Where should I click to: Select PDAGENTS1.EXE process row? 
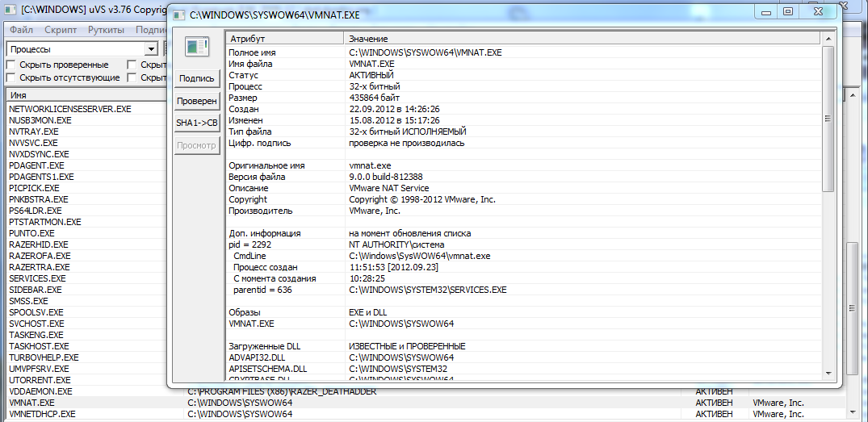tap(41, 177)
